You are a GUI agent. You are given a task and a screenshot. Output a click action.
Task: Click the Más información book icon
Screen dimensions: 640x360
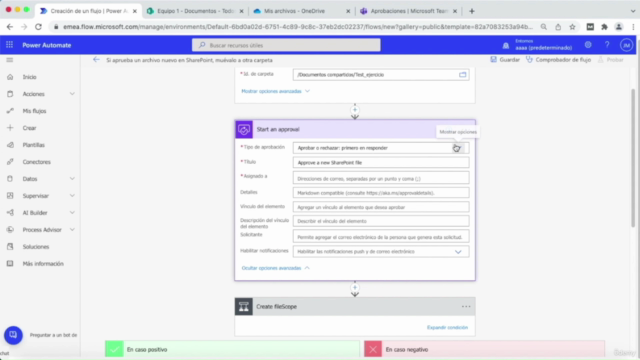pyautogui.click(x=10, y=264)
